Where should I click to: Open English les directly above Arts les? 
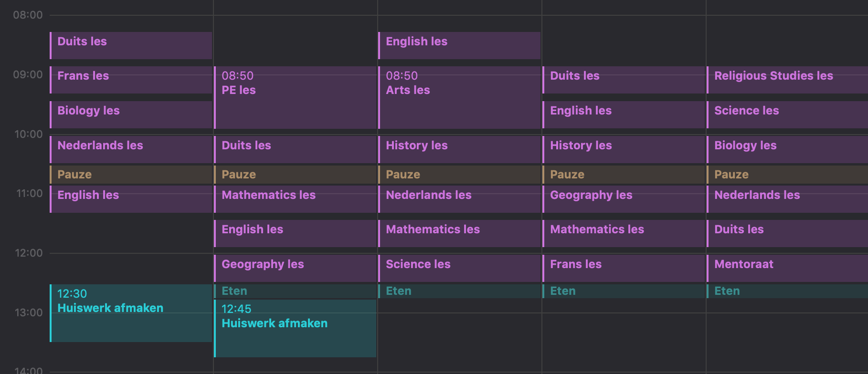[459, 45]
